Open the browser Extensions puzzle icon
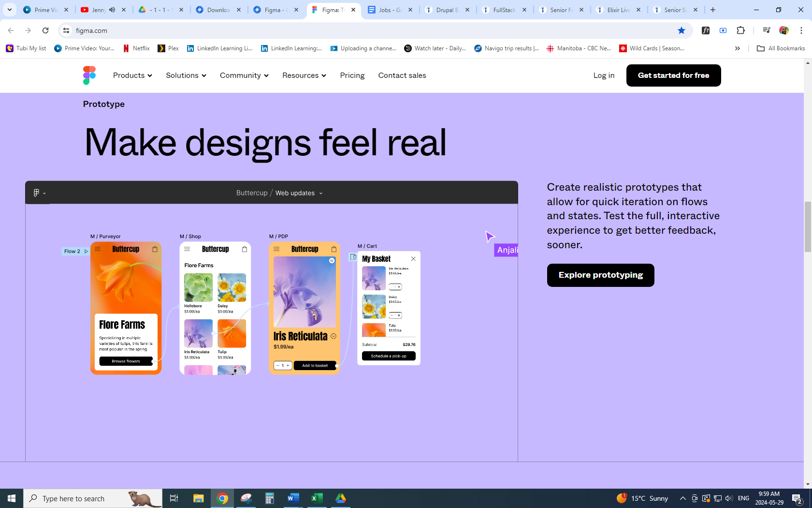The image size is (812, 508). tap(740, 30)
